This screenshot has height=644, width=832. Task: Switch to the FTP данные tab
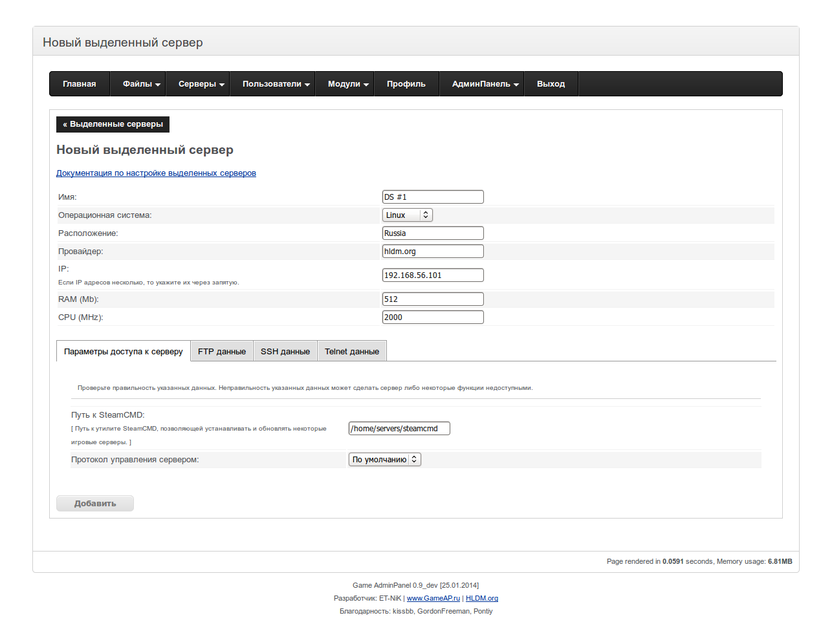pos(222,351)
